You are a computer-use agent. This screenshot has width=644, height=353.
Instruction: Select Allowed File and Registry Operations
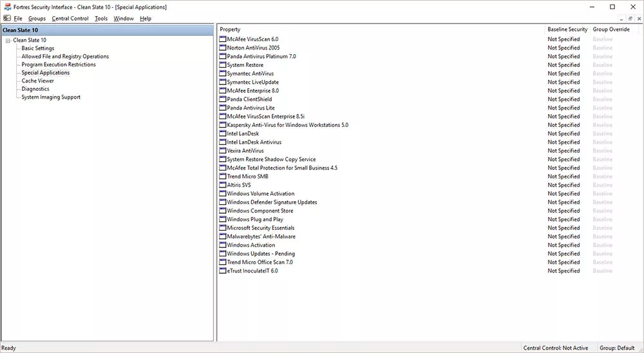click(65, 56)
